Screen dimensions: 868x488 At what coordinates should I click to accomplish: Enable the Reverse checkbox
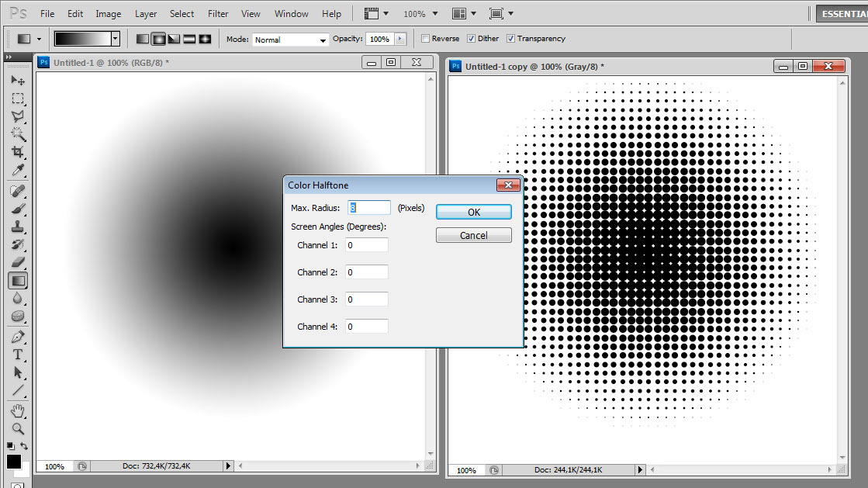425,38
